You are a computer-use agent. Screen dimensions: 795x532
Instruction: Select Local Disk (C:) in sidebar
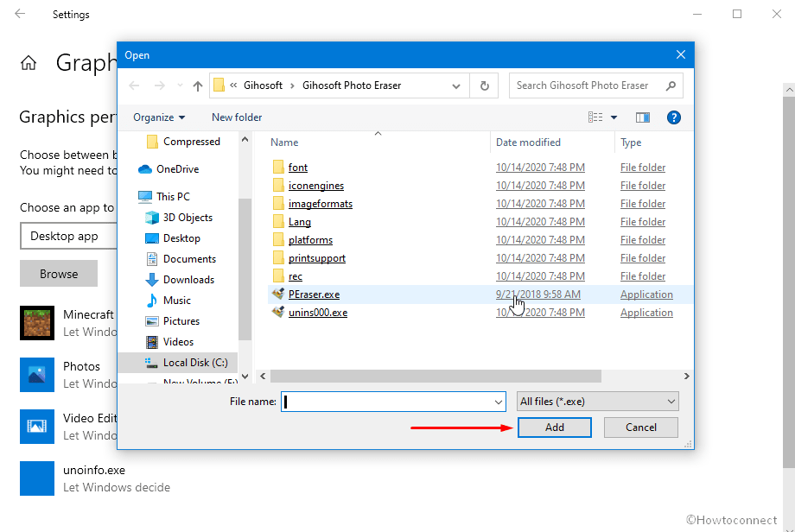tap(177, 363)
